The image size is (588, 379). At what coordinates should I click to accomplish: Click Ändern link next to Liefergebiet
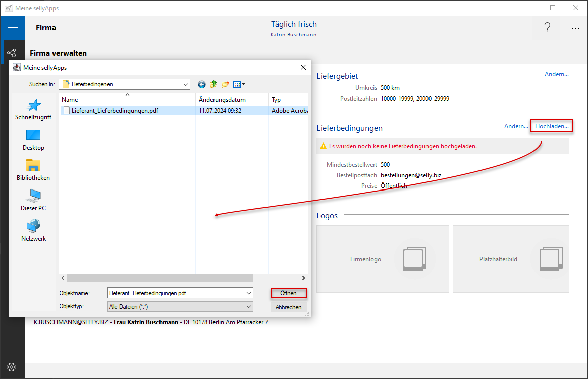click(556, 74)
